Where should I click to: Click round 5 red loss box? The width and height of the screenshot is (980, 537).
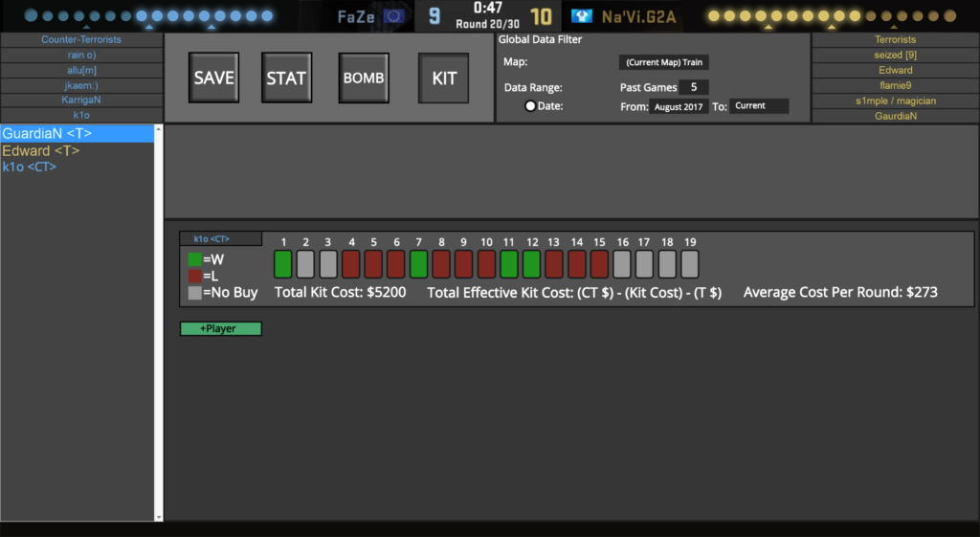tap(373, 264)
